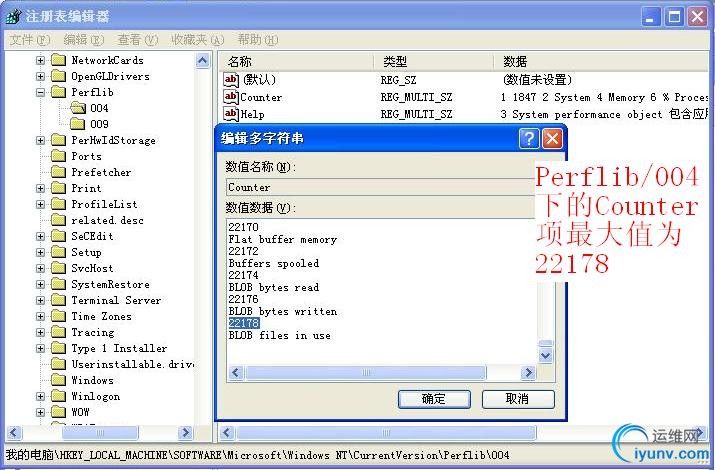Click the 'Flat buffer memory' line
Viewport: 715px width, 470px height.
(283, 239)
